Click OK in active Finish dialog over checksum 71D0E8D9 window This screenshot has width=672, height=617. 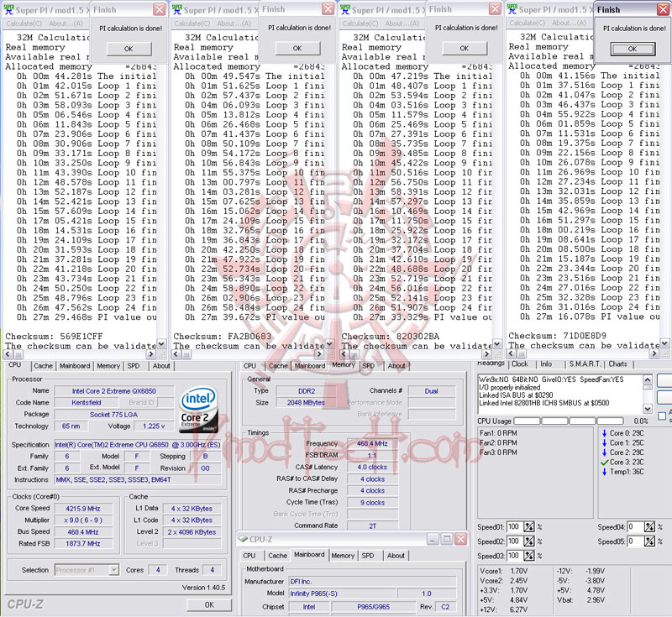tap(633, 49)
